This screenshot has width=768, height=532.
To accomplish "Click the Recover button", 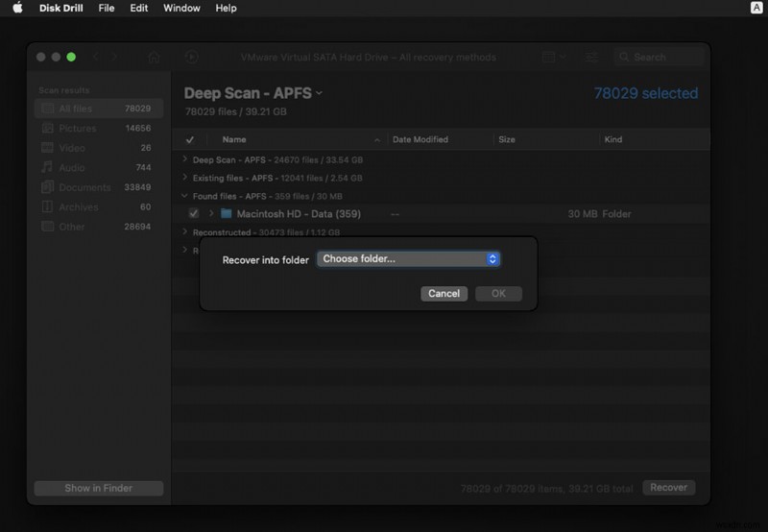I will [668, 488].
